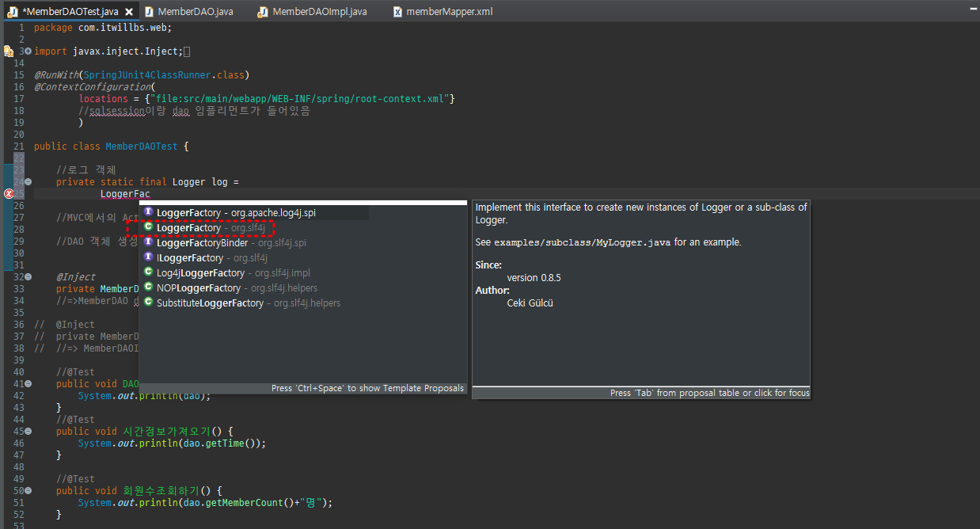Click the '//로그 객체' comment

86,170
